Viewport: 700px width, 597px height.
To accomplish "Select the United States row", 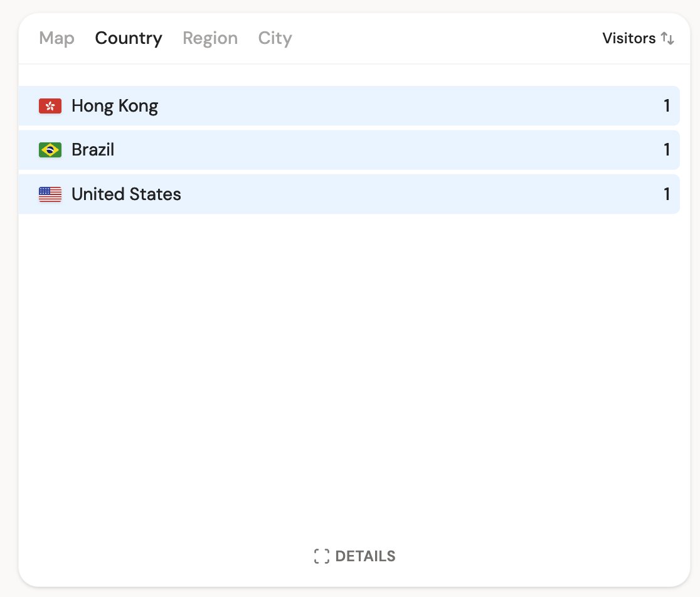I will click(349, 194).
